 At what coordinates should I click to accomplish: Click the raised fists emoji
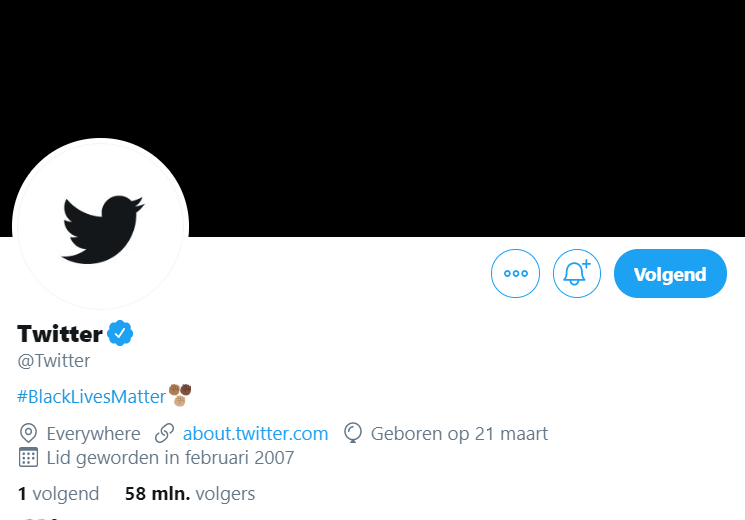pyautogui.click(x=180, y=395)
